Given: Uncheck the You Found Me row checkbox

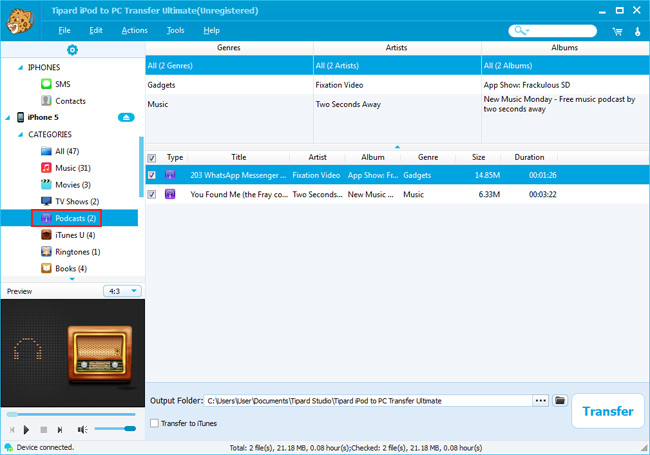Looking at the screenshot, I should [x=152, y=194].
